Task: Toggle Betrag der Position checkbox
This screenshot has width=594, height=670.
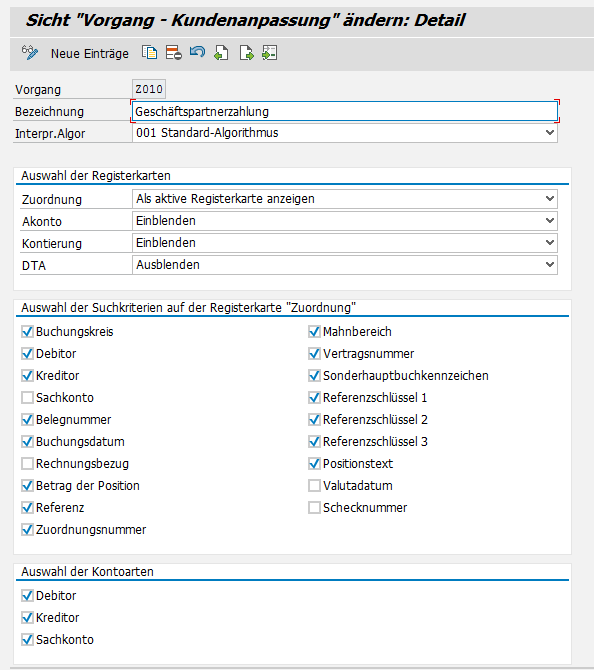Action: click(27, 485)
